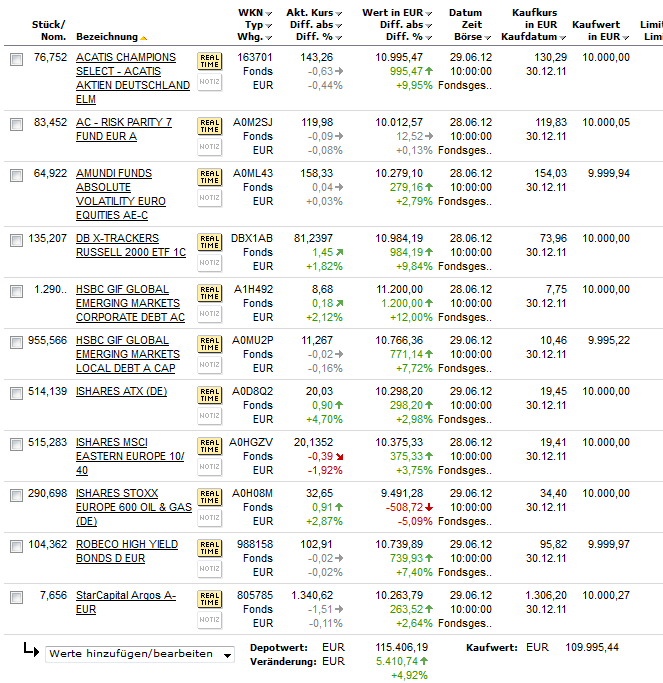
Task: Select checkbox for HSBC Local Debt A Cap
Action: [17, 342]
